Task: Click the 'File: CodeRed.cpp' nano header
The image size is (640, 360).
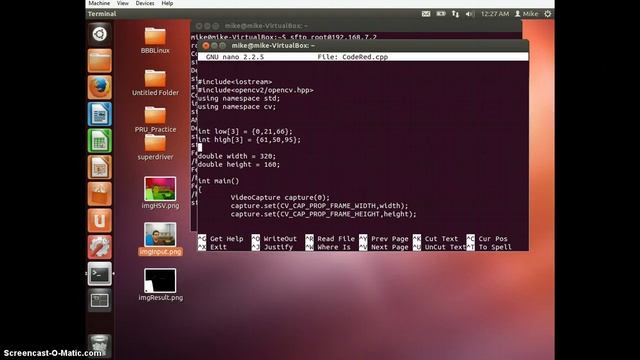Action: click(x=353, y=57)
